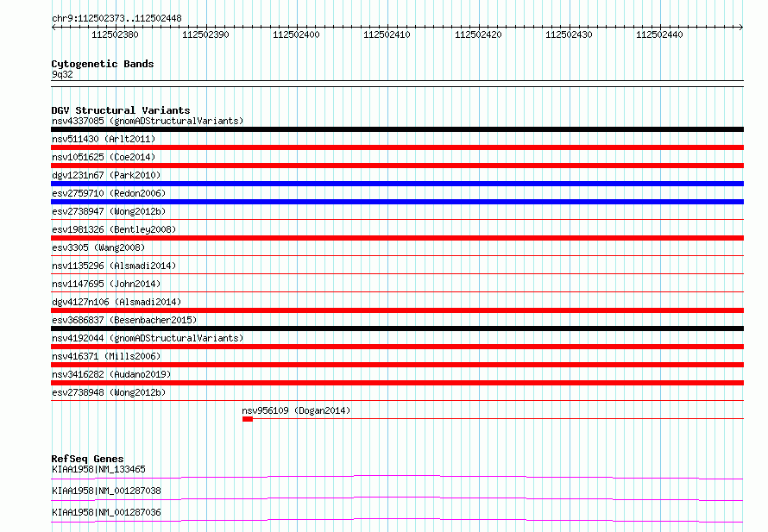768x532 pixels.
Task: Click the Cytogenetic Bands track heading
Action: [103, 64]
